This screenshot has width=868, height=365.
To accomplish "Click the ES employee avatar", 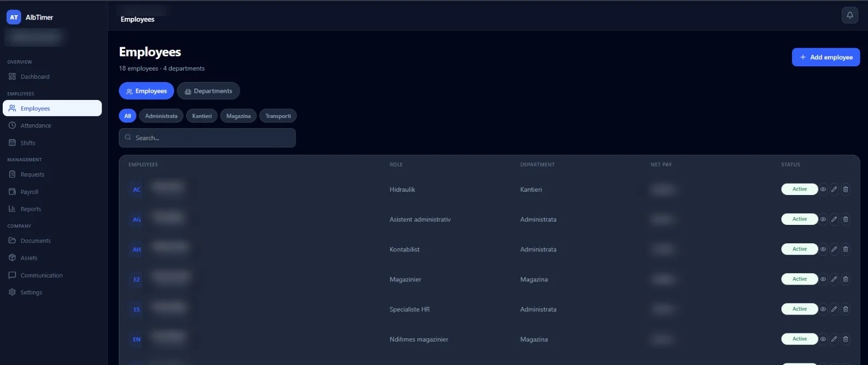I will tap(137, 309).
